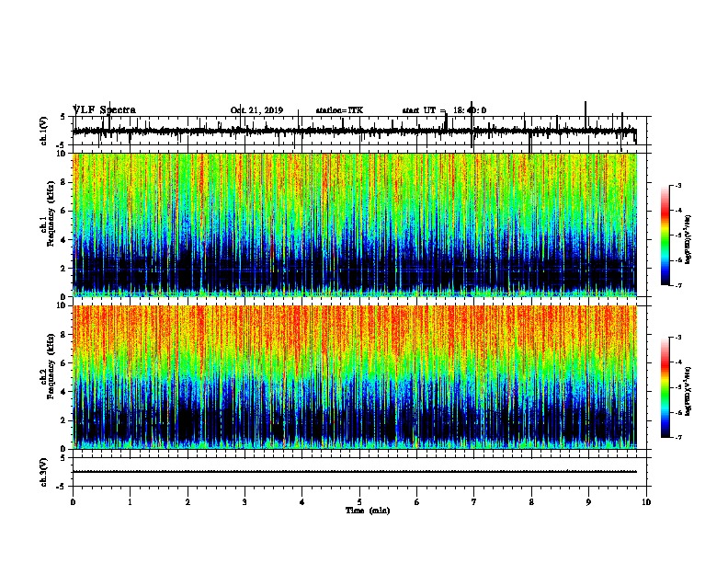Click the ch.1 spectrogram color scale bar

pyautogui.click(x=665, y=236)
